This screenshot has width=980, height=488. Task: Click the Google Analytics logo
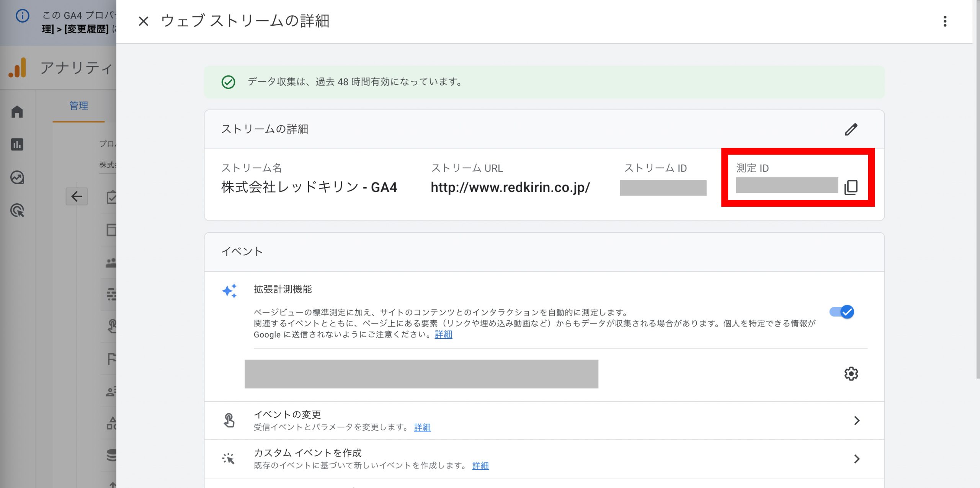tap(18, 68)
